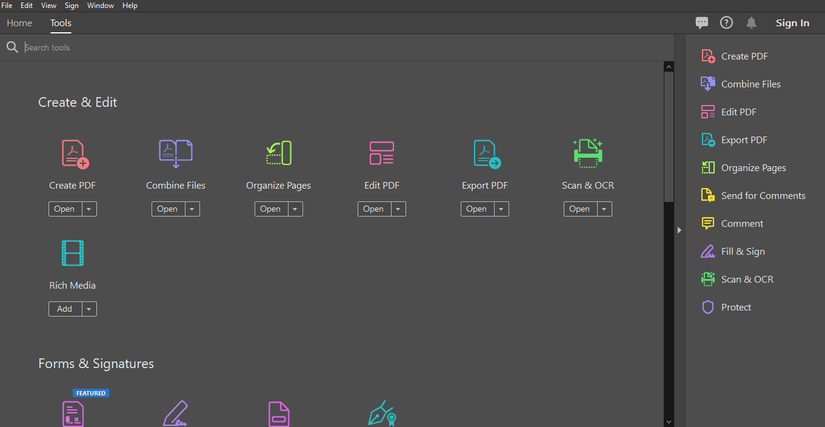Viewport: 825px width, 427px height.
Task: Open the Sign menu
Action: pyautogui.click(x=72, y=5)
